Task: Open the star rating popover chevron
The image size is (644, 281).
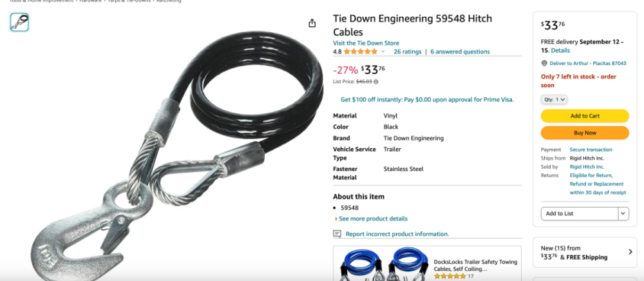Action: tap(383, 52)
